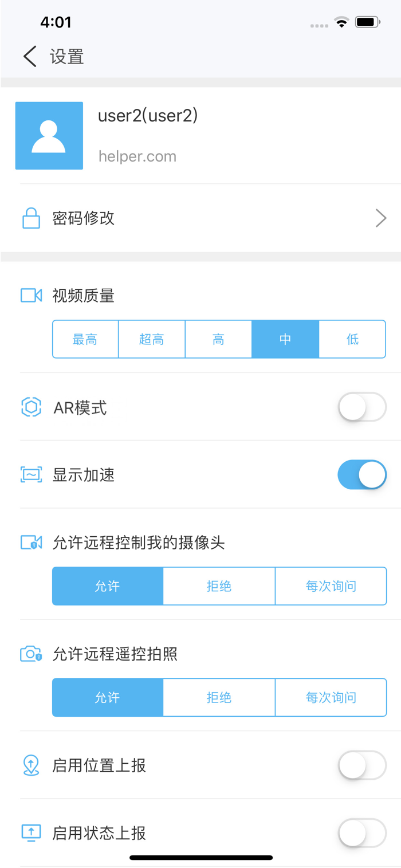This screenshot has width=401, height=868.
Task: Choose 拒绝 for remote camera control
Action: coord(219,586)
